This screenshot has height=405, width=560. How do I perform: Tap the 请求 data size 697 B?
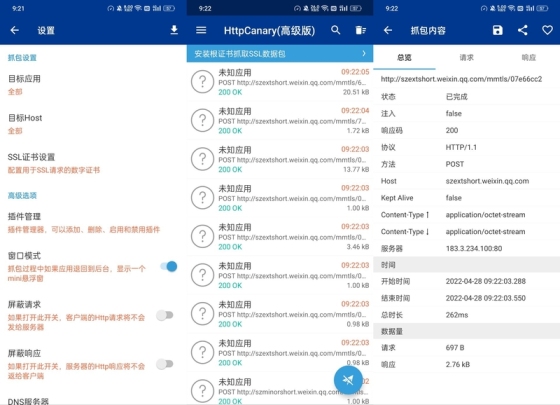pyautogui.click(x=455, y=348)
